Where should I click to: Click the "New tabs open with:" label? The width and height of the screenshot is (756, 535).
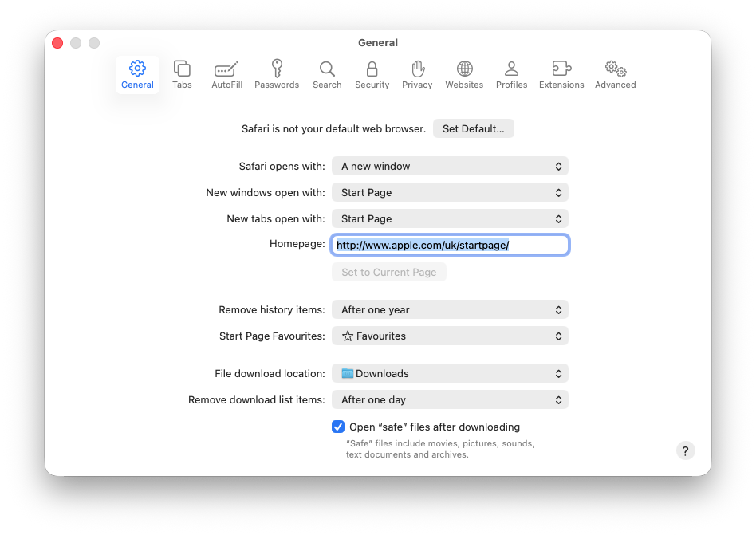pos(276,218)
